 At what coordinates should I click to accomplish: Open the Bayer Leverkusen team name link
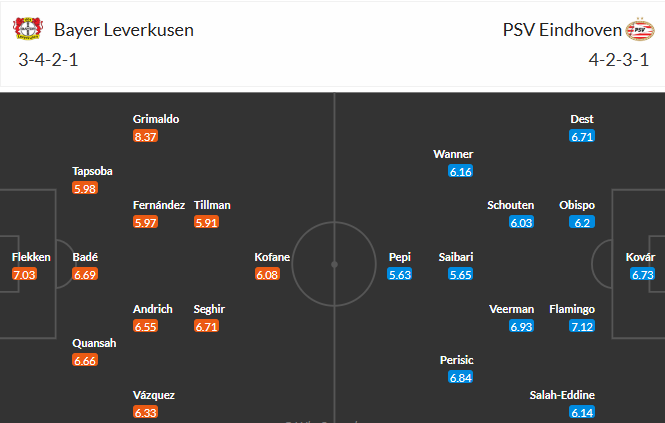click(124, 29)
